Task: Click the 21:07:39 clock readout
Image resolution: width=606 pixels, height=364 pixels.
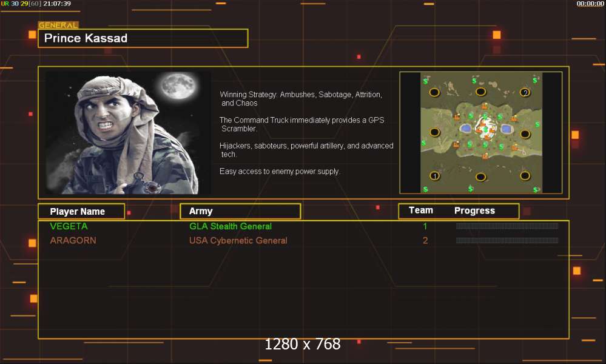Action: coord(57,4)
